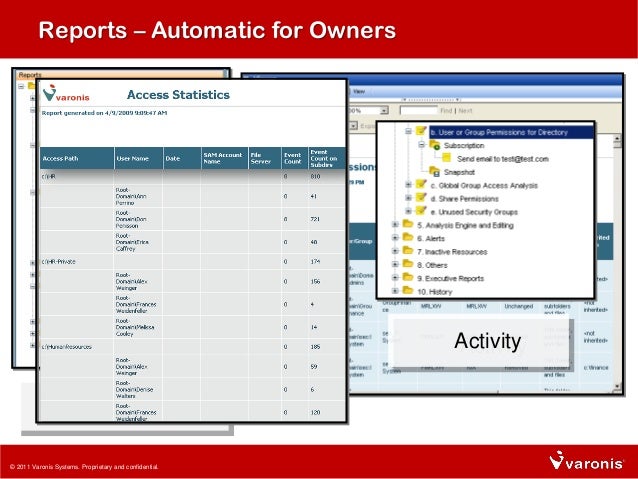Select the 10. History item

pyautogui.click(x=435, y=292)
